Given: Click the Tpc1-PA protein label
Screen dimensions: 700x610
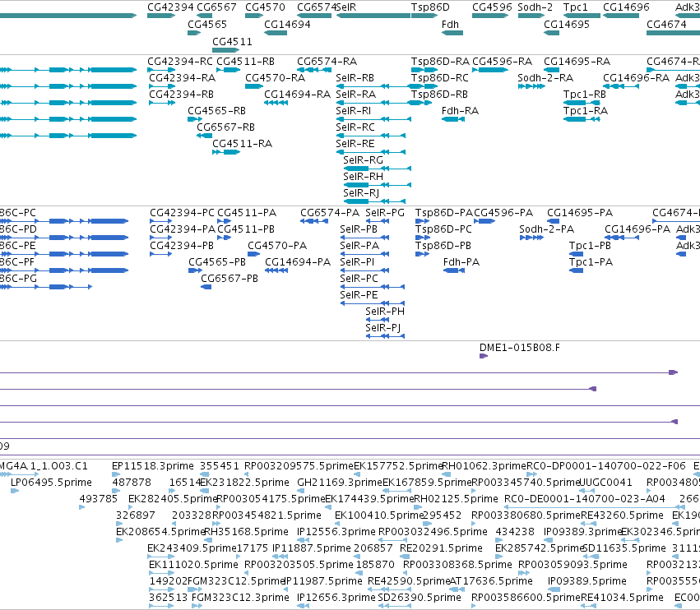Looking at the screenshot, I should [x=591, y=262].
